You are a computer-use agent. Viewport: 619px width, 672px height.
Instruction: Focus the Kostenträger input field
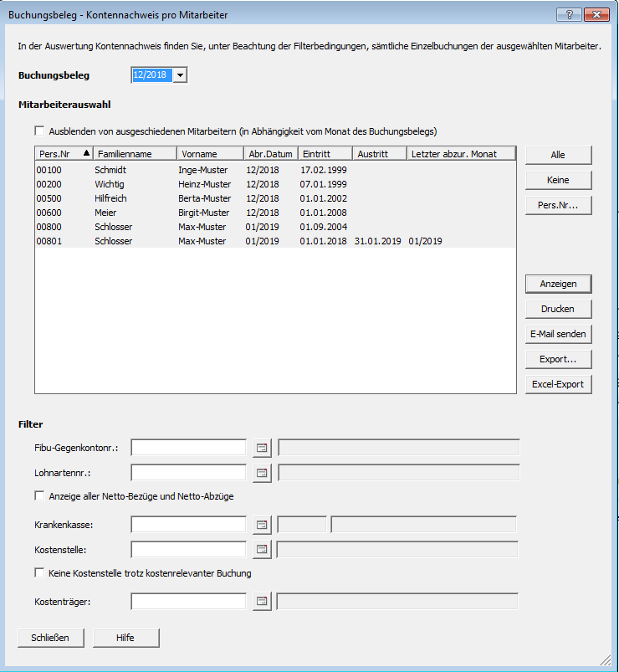click(x=188, y=602)
